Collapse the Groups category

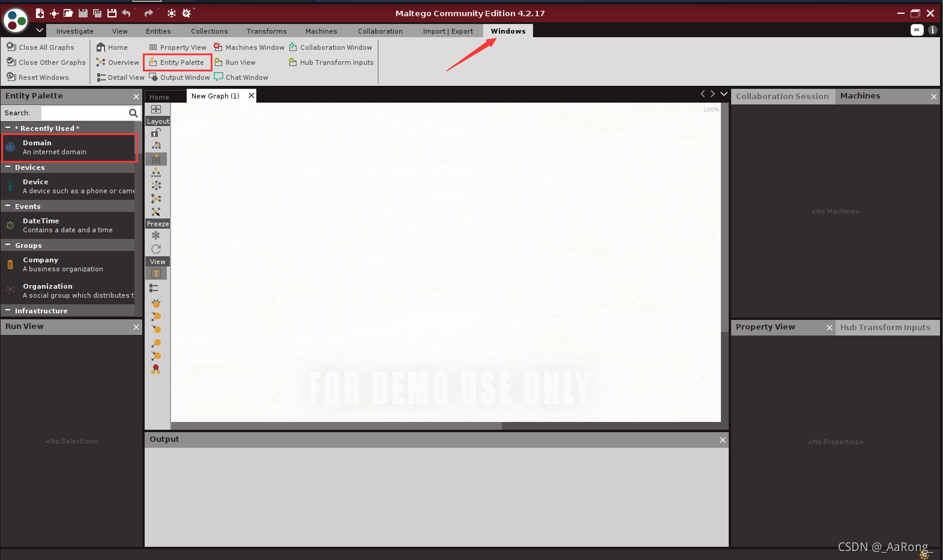pyautogui.click(x=8, y=245)
